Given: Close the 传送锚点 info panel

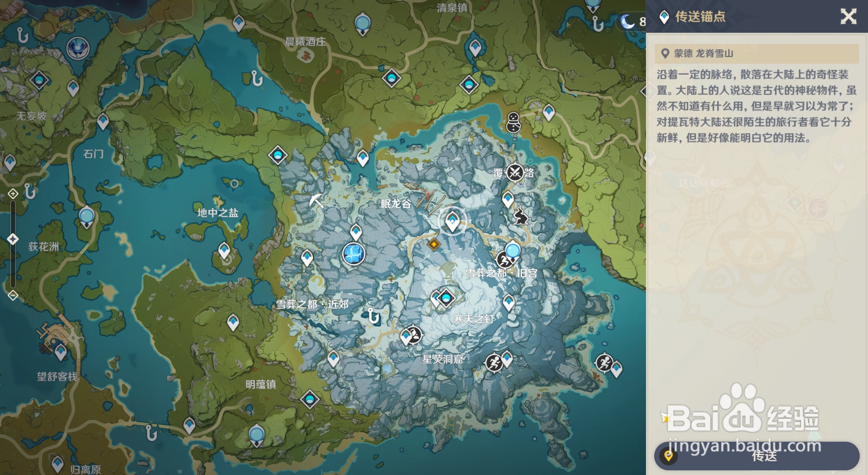Looking at the screenshot, I should pos(848,17).
